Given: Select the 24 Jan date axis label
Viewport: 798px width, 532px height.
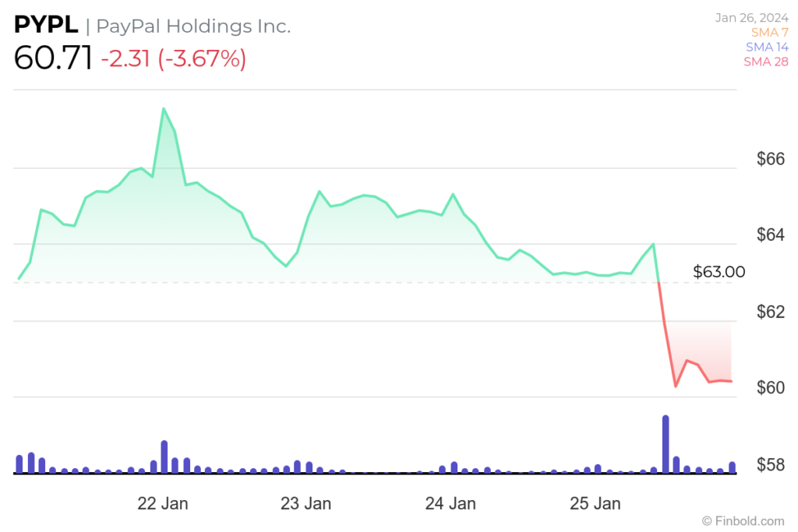Looking at the screenshot, I should coord(451,503).
